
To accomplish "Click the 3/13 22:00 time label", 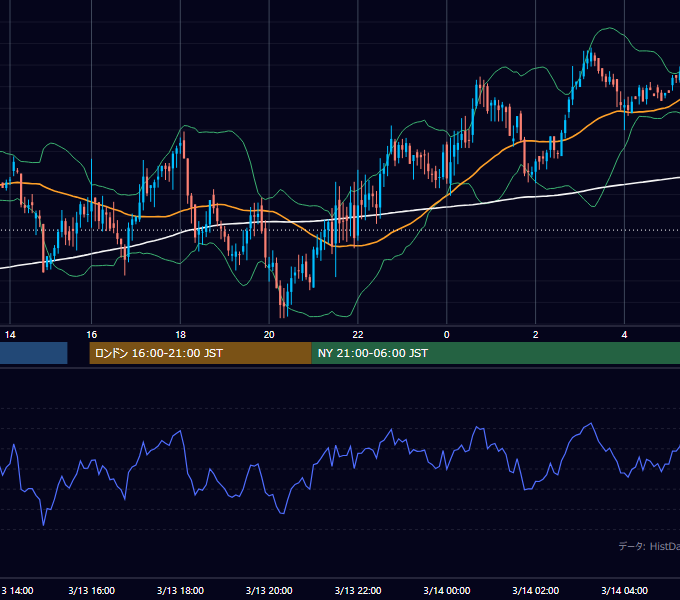I will [358, 590].
